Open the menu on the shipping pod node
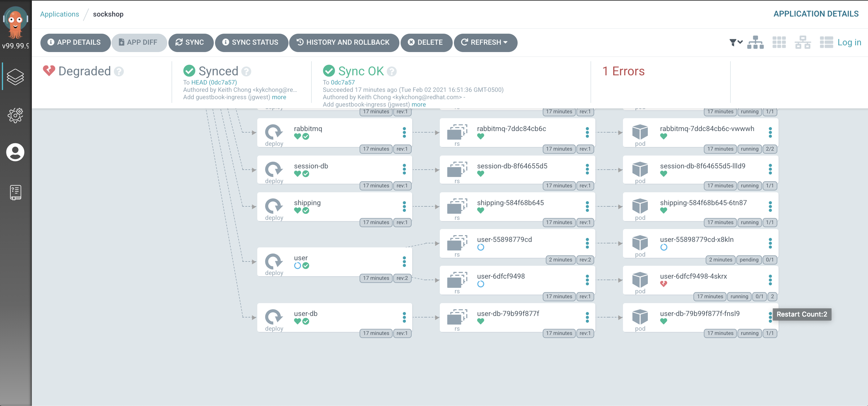 771,207
